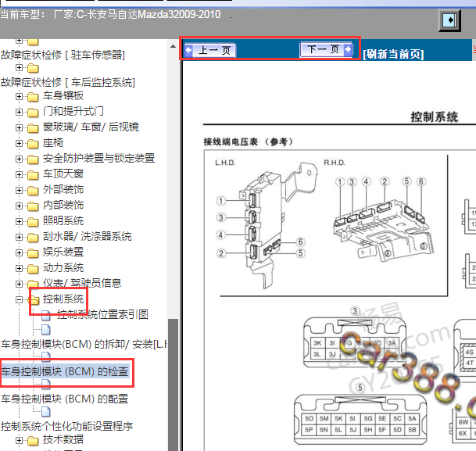Expand the 娱乐装置 folder

point(19,252)
